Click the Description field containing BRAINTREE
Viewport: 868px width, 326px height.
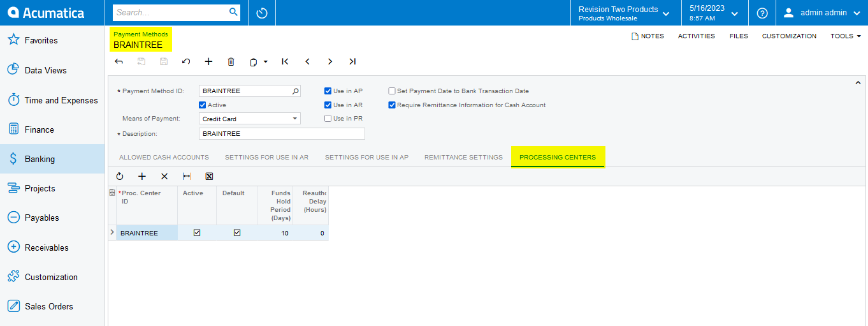coord(282,133)
